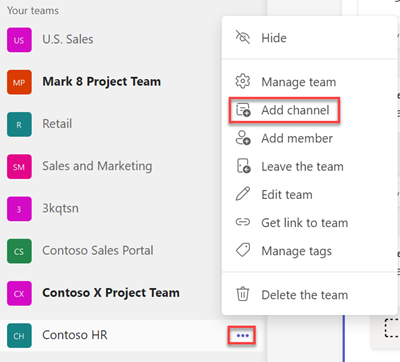Open Mark 8 Project Team
Viewport: 400px width, 362px height.
point(102,82)
